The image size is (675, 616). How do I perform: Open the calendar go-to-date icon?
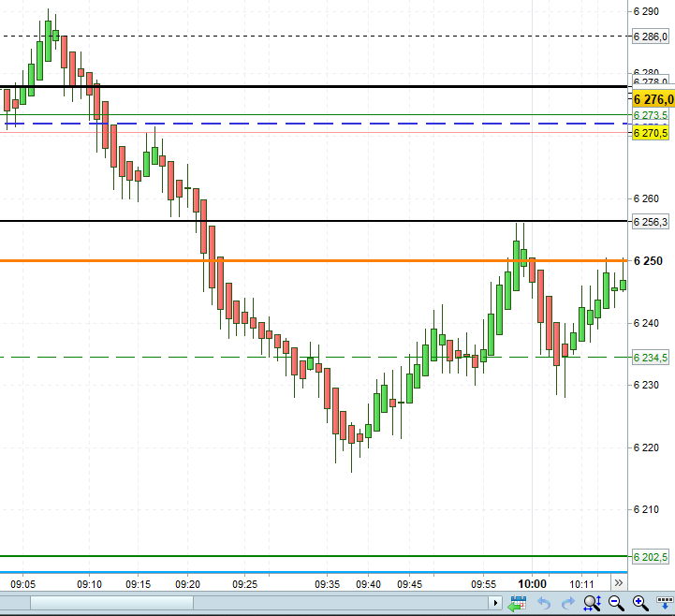pos(518,603)
